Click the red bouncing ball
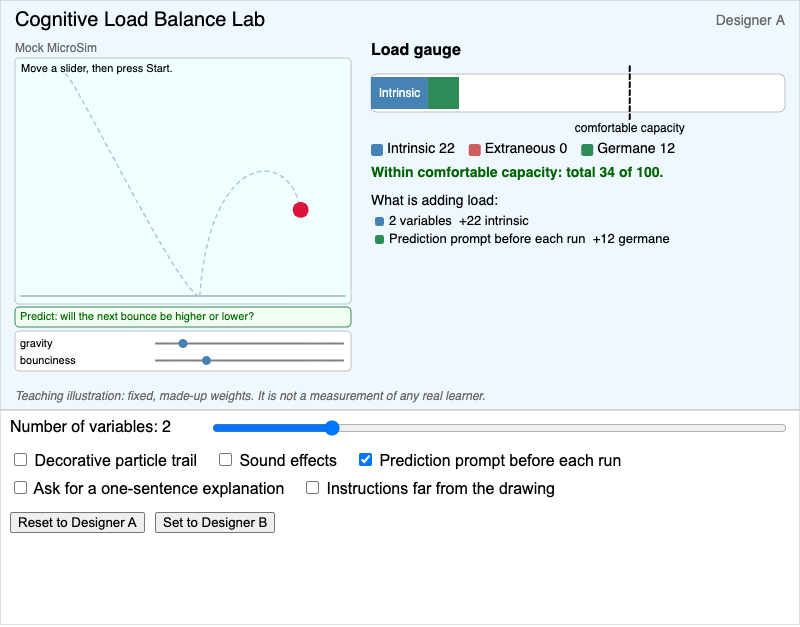The image size is (800, 627). (301, 210)
